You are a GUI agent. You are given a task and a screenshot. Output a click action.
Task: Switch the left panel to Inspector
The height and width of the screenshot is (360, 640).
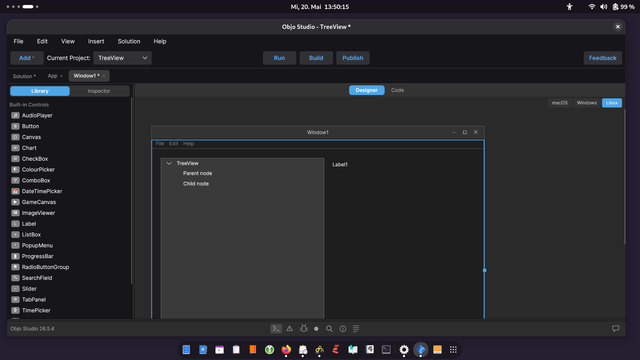99,91
